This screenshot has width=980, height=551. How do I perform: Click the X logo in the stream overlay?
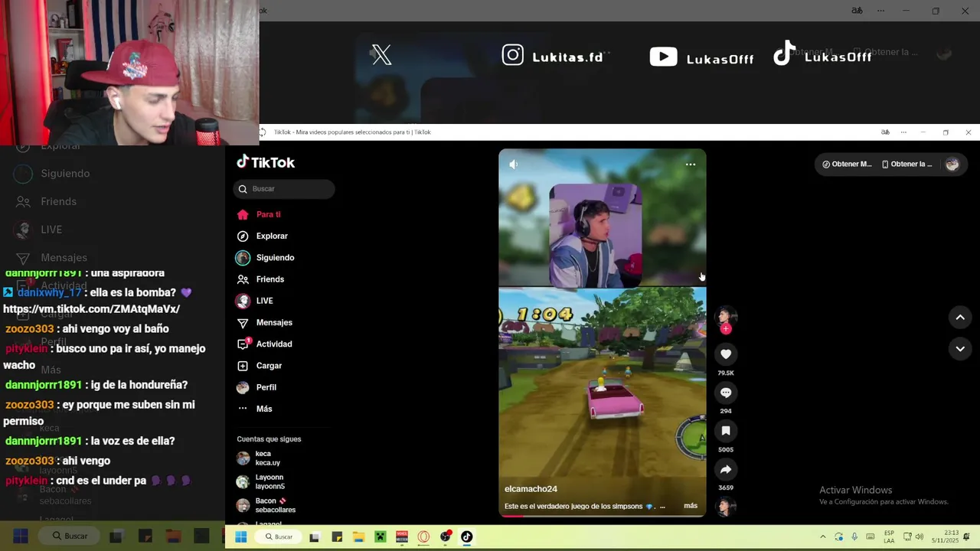click(381, 55)
